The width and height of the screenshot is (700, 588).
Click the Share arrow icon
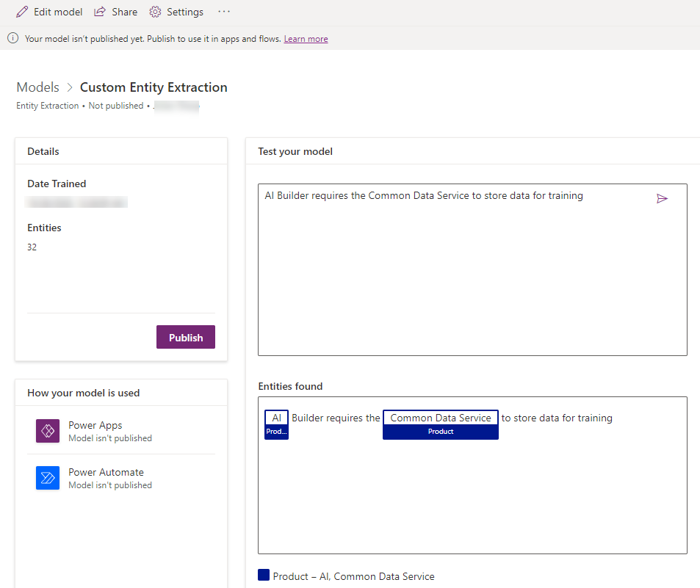tap(100, 12)
